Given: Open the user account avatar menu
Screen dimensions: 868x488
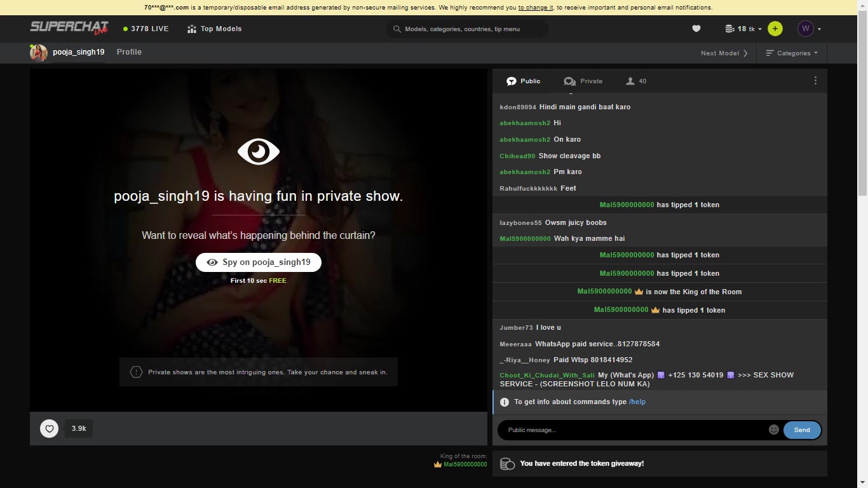Looking at the screenshot, I should coord(809,29).
